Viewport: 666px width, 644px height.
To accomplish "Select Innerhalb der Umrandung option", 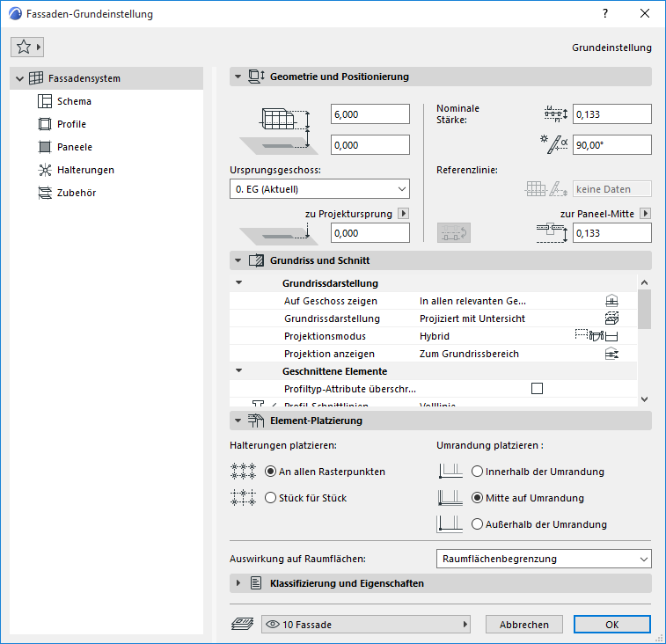I will [x=478, y=472].
